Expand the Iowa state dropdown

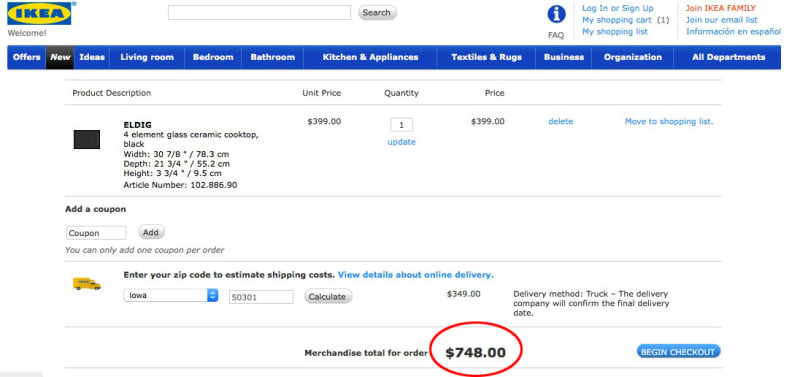[171, 296]
